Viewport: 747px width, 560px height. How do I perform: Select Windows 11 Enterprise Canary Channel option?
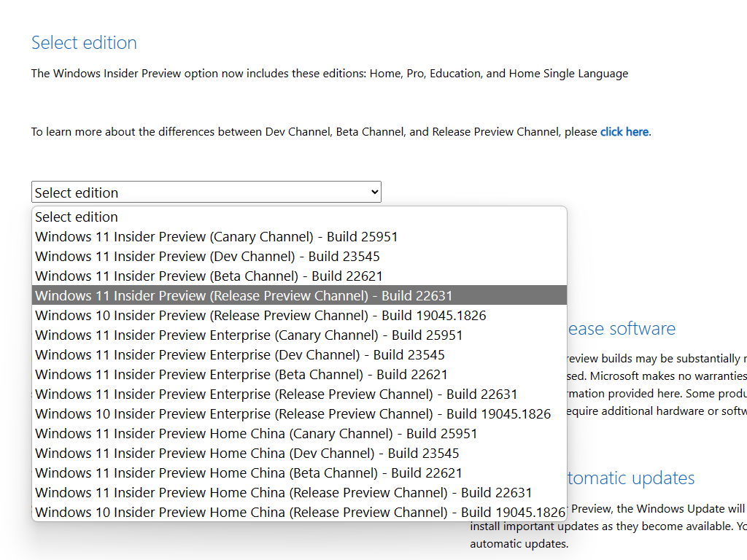point(249,335)
